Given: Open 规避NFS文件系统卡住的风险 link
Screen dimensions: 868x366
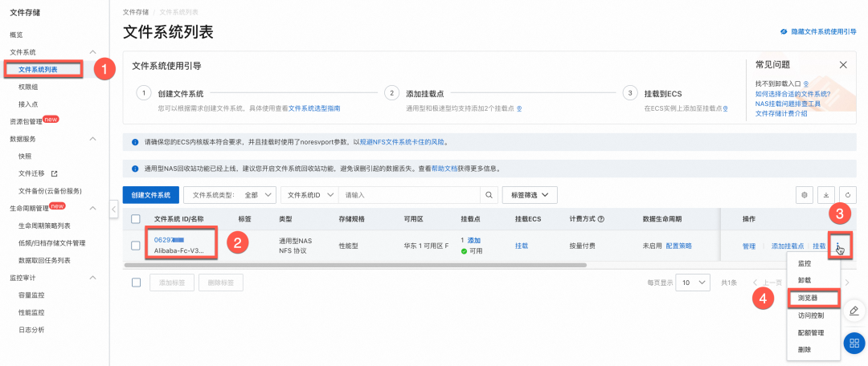Looking at the screenshot, I should [401, 142].
